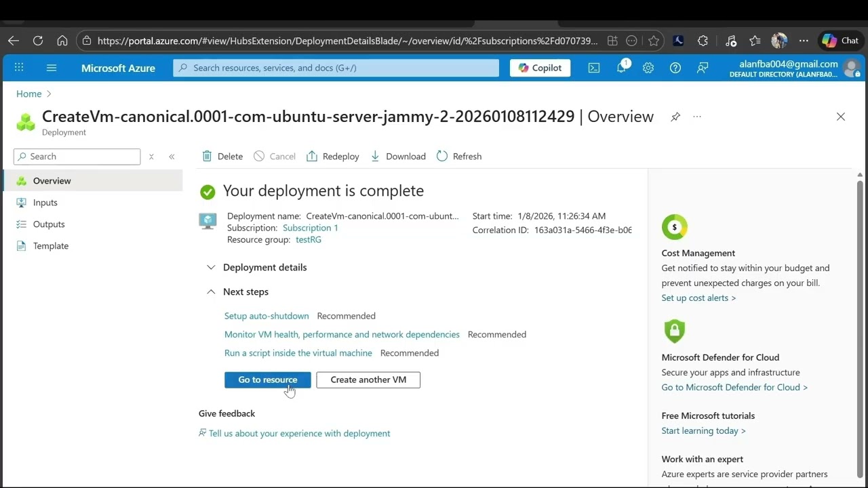Click Redeploy in the command bar
Screen dimensions: 868x488
pos(333,157)
